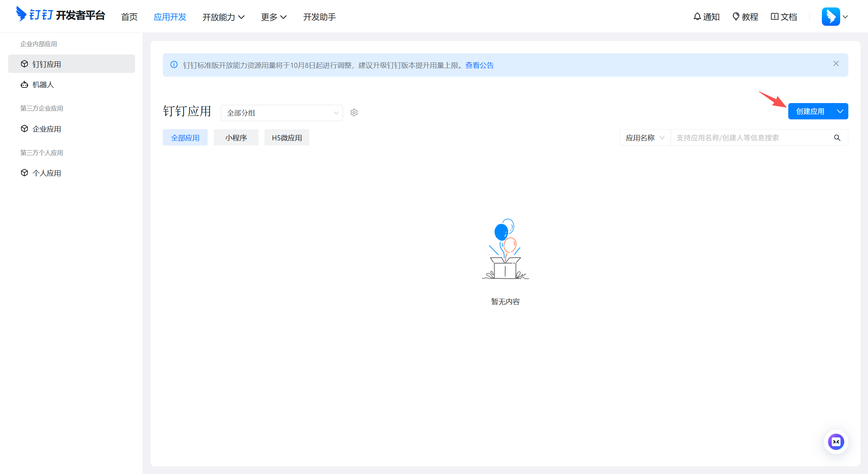868x474 pixels.
Task: Open 企业应用 in the sidebar
Action: (72, 129)
